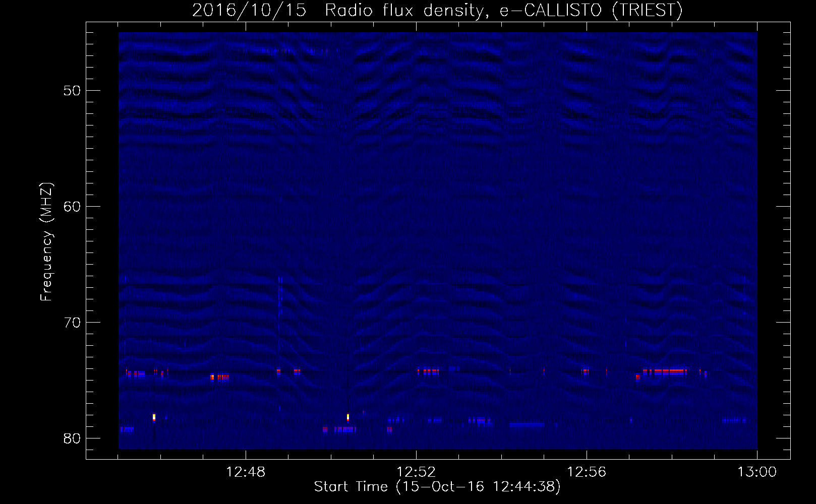Click the '70' frequency axis label
This screenshot has height=504, width=816.
72,323
